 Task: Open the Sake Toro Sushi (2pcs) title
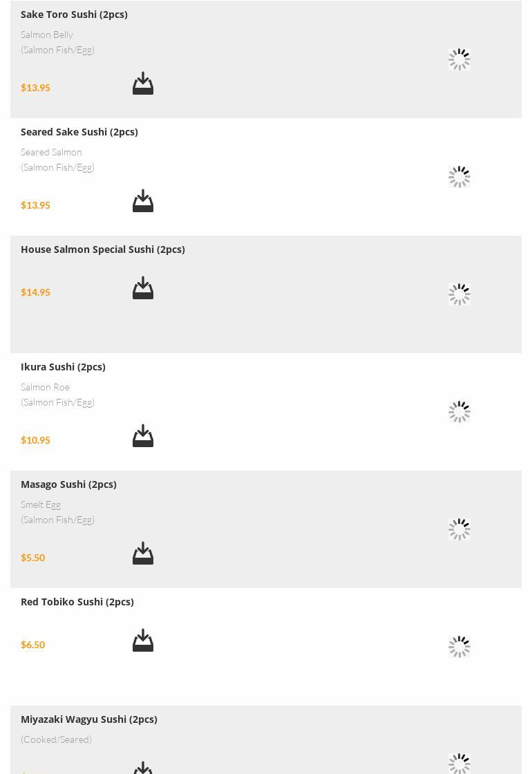click(74, 15)
